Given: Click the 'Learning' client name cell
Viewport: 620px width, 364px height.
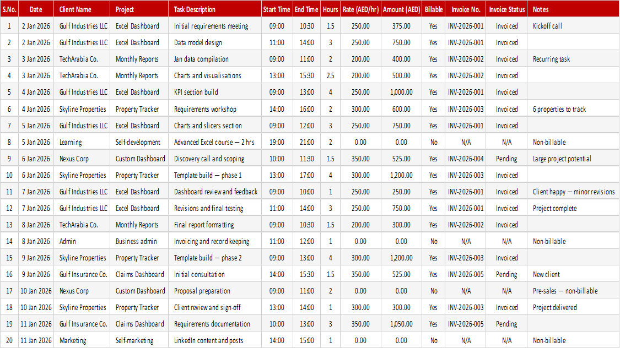Looking at the screenshot, I should (x=82, y=142).
